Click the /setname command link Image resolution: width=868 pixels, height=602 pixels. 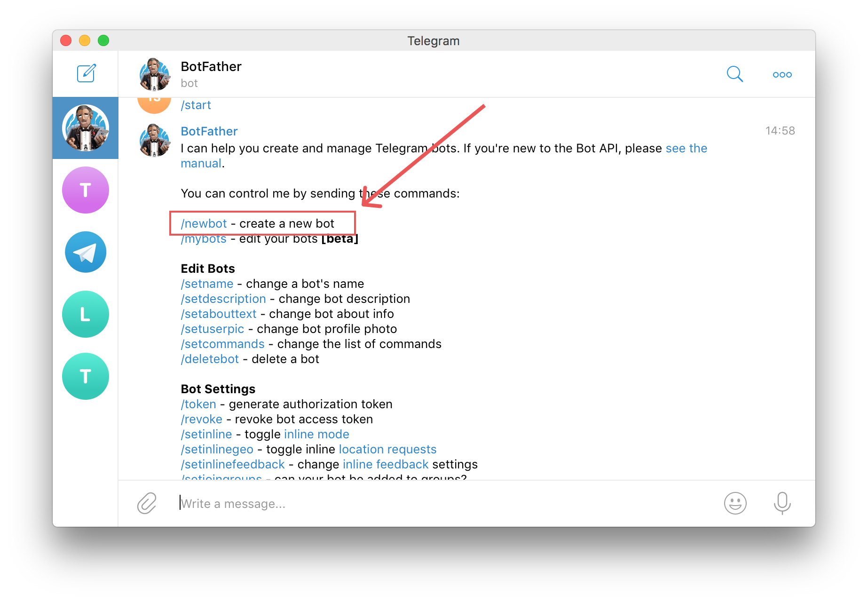(207, 284)
